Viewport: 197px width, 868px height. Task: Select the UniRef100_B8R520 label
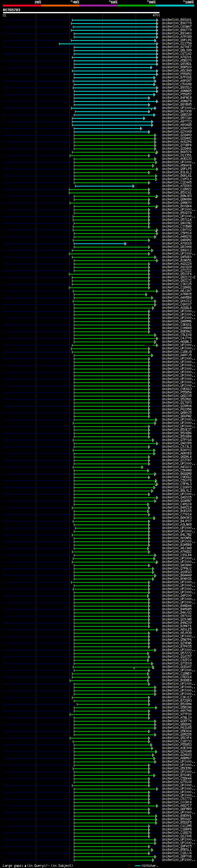(176, 67)
